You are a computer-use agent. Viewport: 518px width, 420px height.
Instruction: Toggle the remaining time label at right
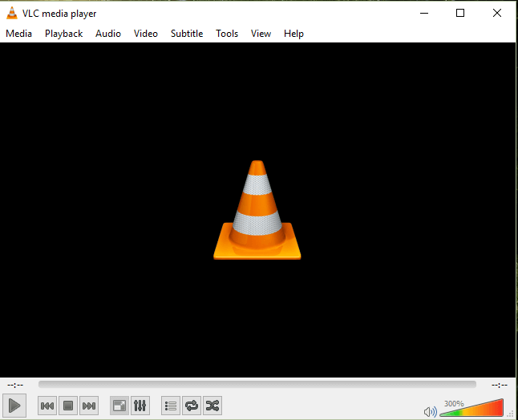pos(500,385)
